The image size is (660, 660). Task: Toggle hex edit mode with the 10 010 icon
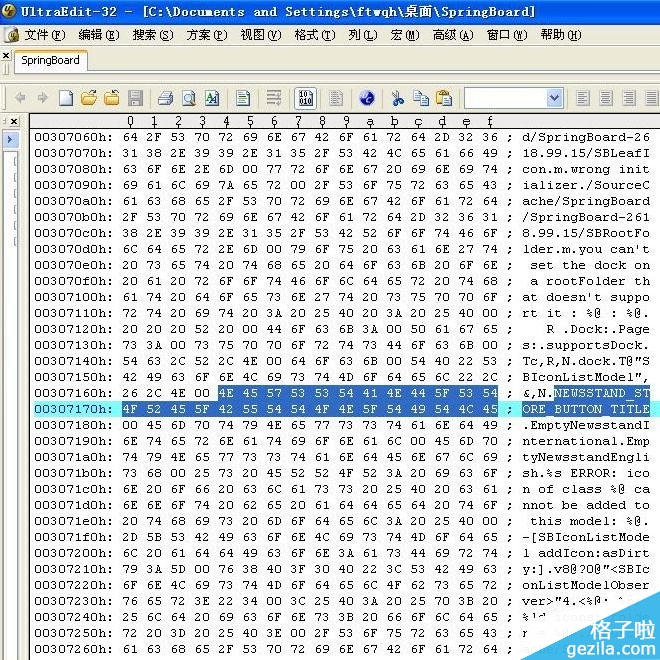pyautogui.click(x=305, y=98)
